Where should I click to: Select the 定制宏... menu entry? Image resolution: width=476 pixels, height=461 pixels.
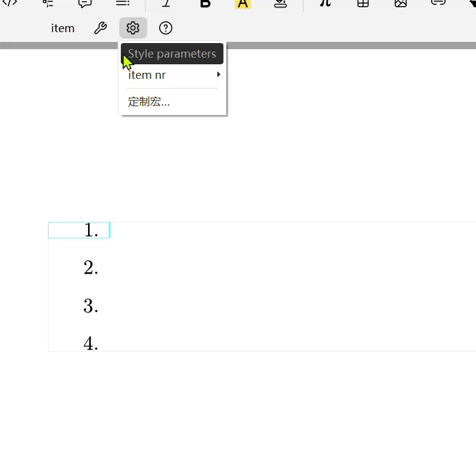(x=149, y=102)
